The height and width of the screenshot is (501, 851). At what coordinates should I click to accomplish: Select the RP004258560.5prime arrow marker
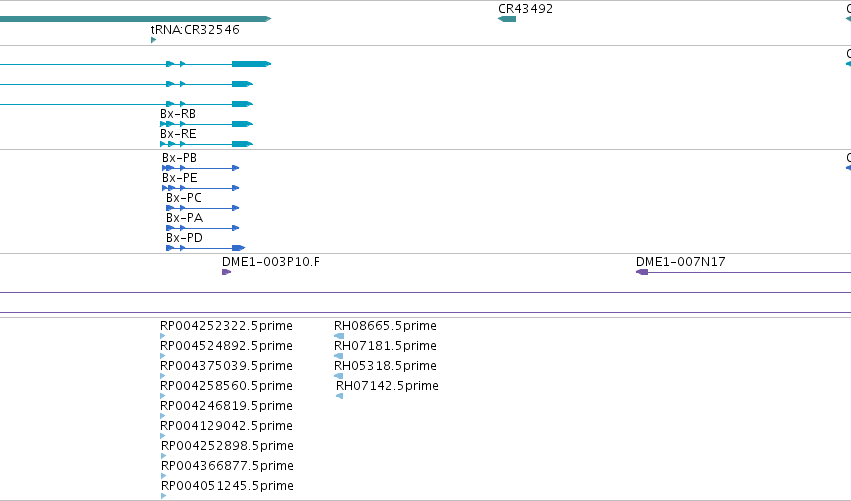[x=163, y=396]
